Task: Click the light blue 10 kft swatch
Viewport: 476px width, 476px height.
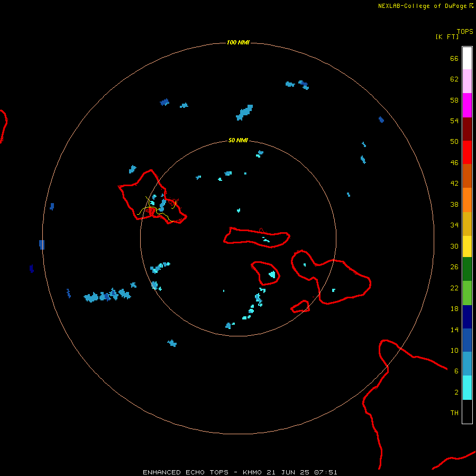Action: pos(467,364)
